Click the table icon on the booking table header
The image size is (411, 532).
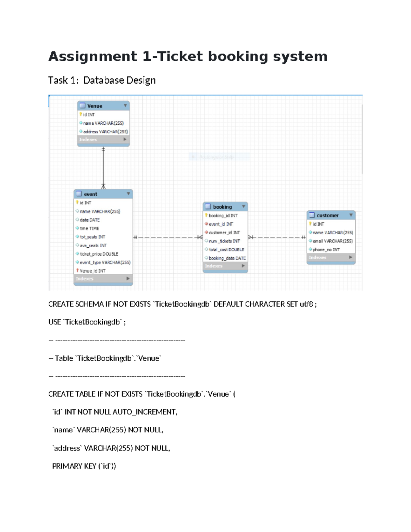click(208, 207)
